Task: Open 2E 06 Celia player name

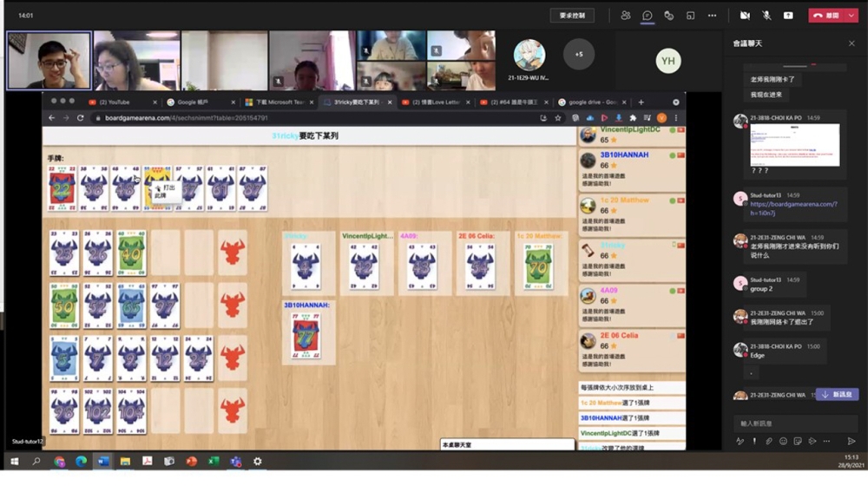Action: pyautogui.click(x=618, y=336)
